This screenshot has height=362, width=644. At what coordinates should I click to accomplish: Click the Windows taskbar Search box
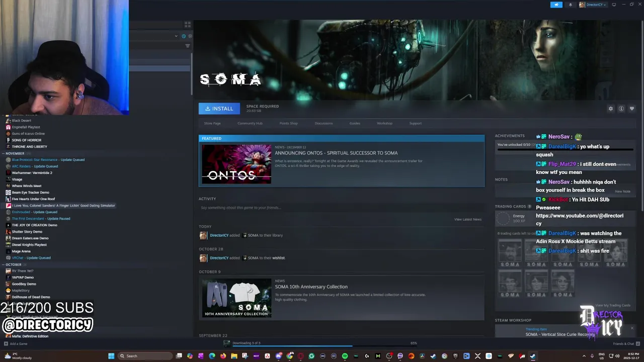145,356
